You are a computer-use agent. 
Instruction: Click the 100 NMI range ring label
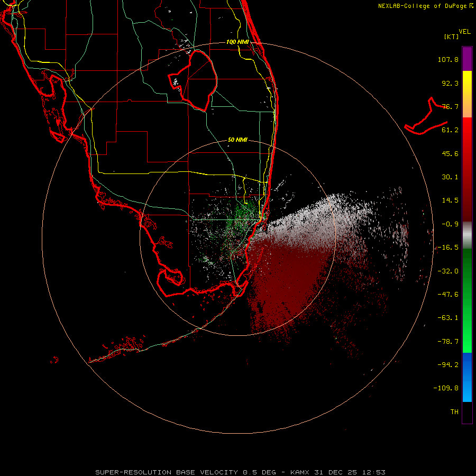coord(237,42)
